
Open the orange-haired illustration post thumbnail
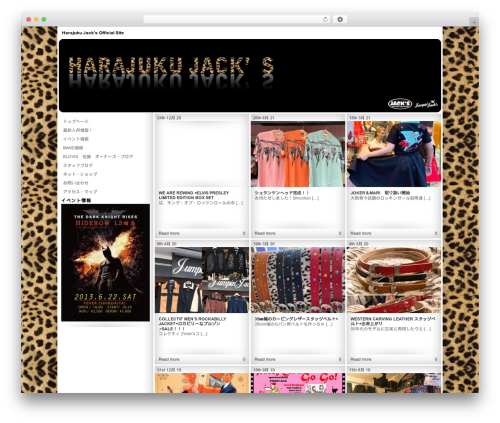202,383
